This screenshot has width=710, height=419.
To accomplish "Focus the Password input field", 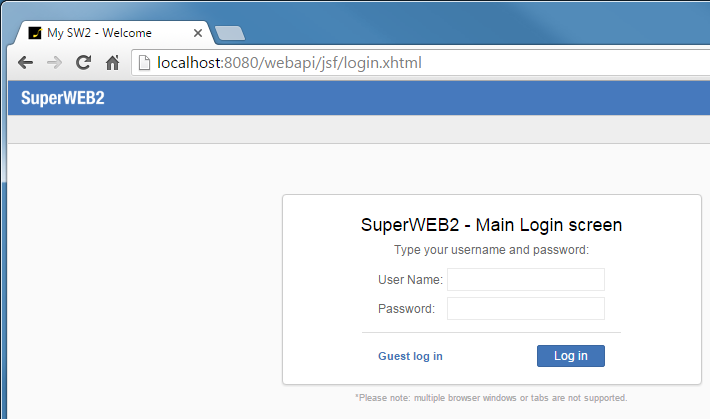I will tap(526, 308).
